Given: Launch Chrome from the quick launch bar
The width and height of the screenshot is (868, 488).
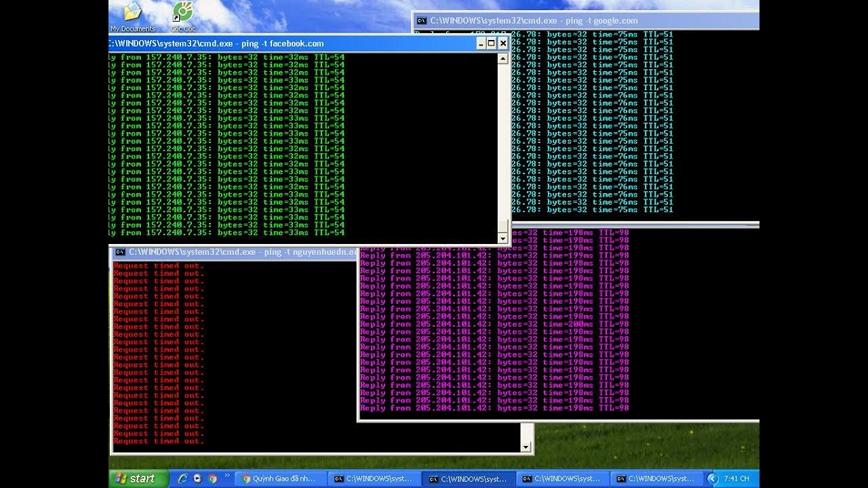Looking at the screenshot, I should pos(212,479).
